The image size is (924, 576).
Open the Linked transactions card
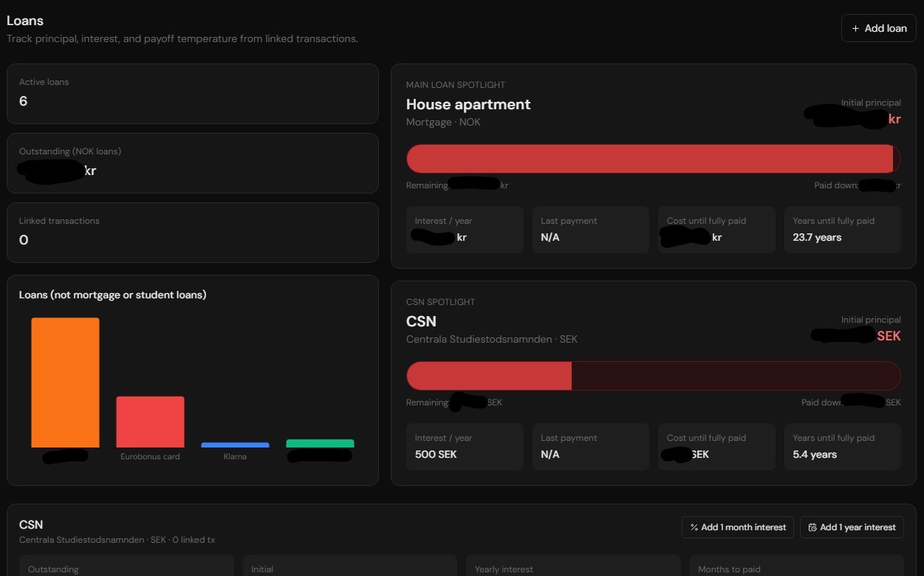[x=193, y=233]
